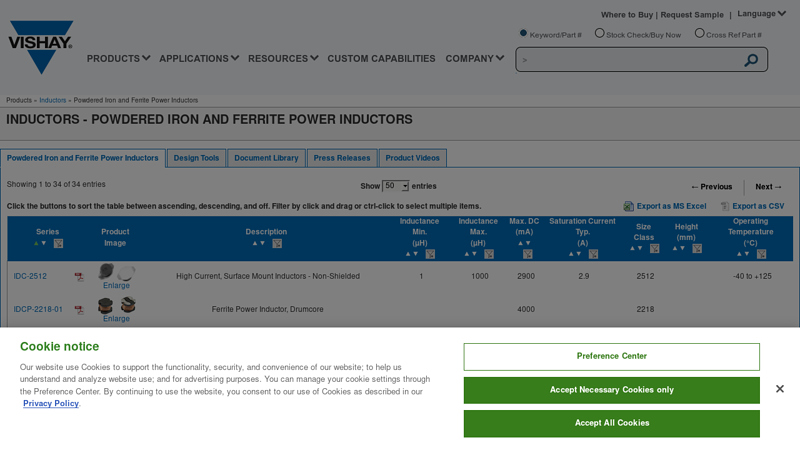
Task: Click Enlarge under IDC-2512 image
Action: click(x=116, y=286)
